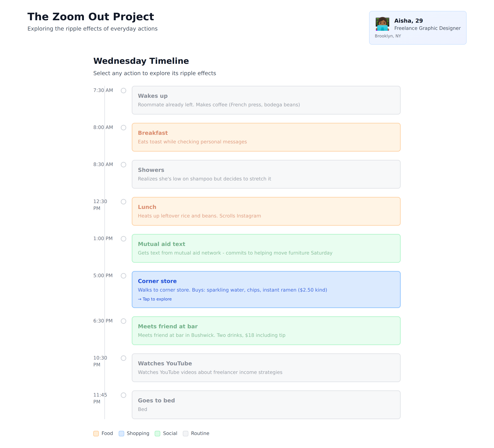Click the Routine legend color swatch
The height and width of the screenshot is (448, 494).
185,433
